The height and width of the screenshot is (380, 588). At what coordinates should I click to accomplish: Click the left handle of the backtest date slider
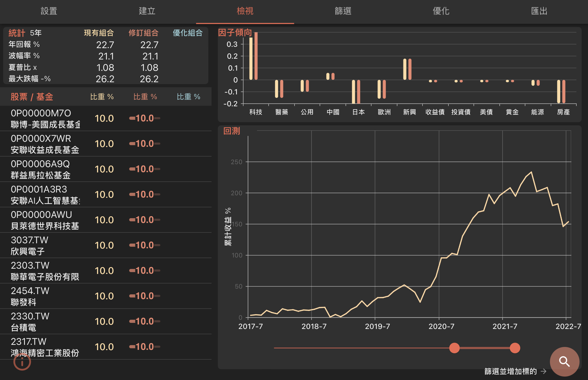pyautogui.click(x=454, y=348)
